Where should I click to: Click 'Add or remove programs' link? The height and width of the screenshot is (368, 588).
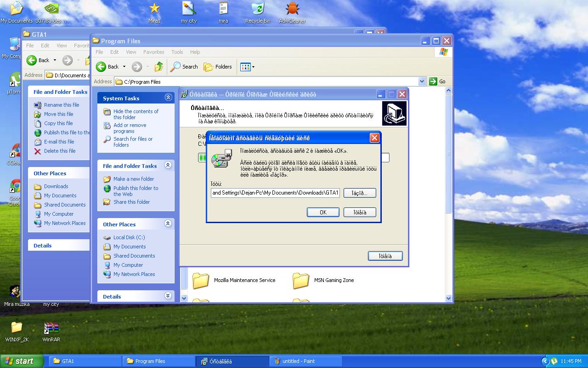click(x=130, y=128)
